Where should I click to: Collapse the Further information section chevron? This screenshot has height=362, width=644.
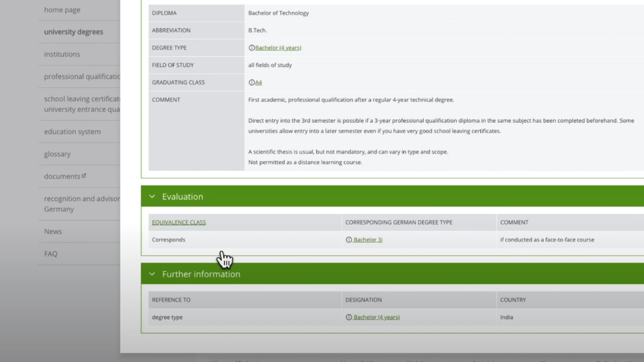(152, 274)
